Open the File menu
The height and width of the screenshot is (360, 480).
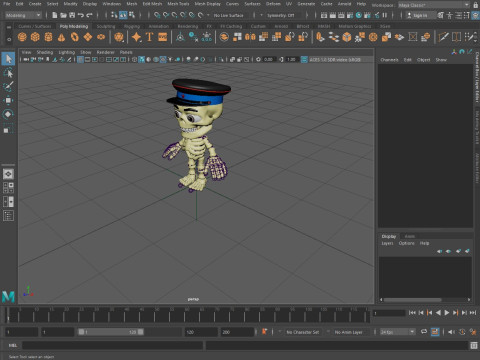pos(6,4)
